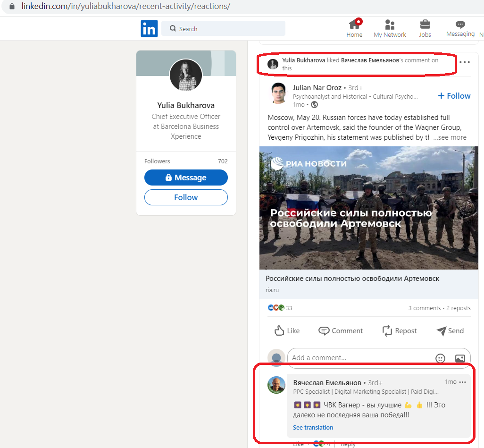Screen dimensions: 484x448
Task: Open Julian Nar Oroz's profile name link
Action: pos(317,88)
